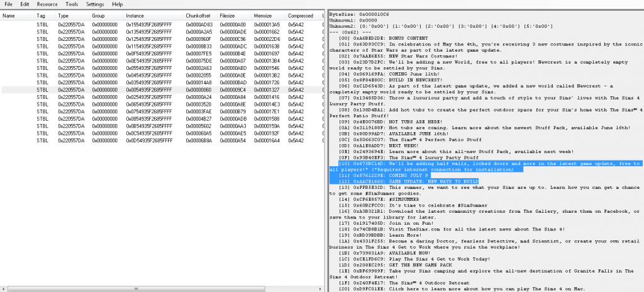Select instance cell 0x0254935F2685FFFF

pyautogui.click(x=148, y=97)
